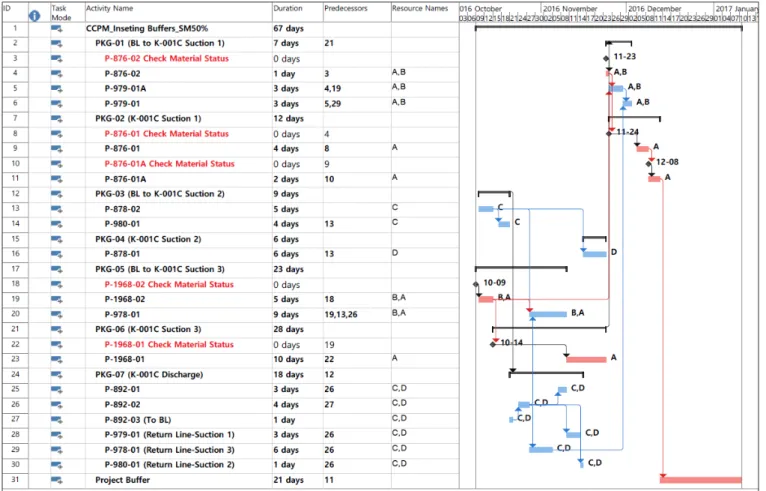The height and width of the screenshot is (491, 766).
Task: Click task mode icon for P-980-01 Return Line row
Action: point(57,465)
